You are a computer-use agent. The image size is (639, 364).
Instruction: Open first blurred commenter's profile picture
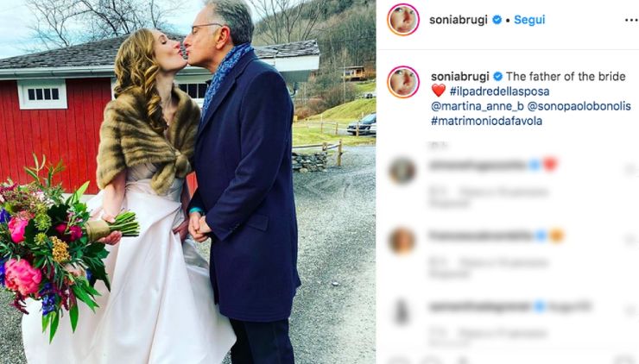point(402,170)
